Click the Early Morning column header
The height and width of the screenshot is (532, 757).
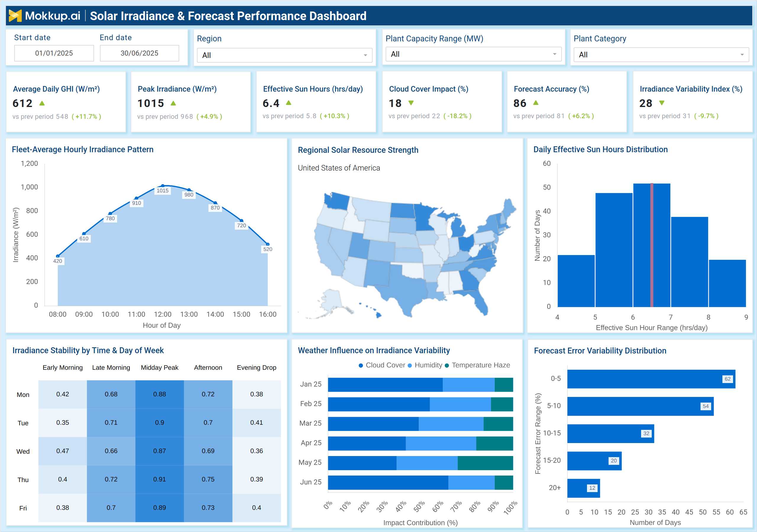coord(63,367)
